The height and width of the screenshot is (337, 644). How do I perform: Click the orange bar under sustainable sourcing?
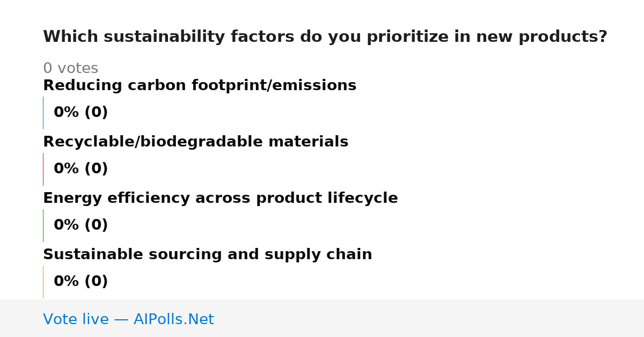[43, 282]
